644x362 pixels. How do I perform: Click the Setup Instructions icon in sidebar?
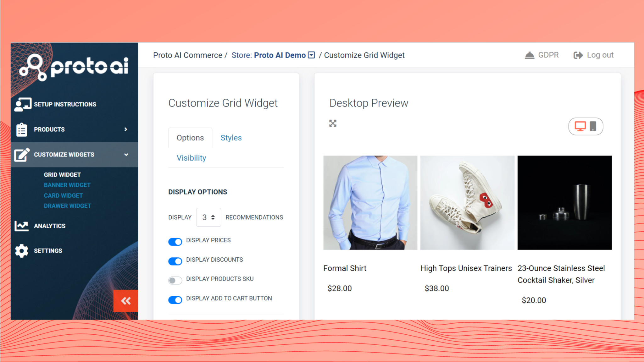coord(23,105)
